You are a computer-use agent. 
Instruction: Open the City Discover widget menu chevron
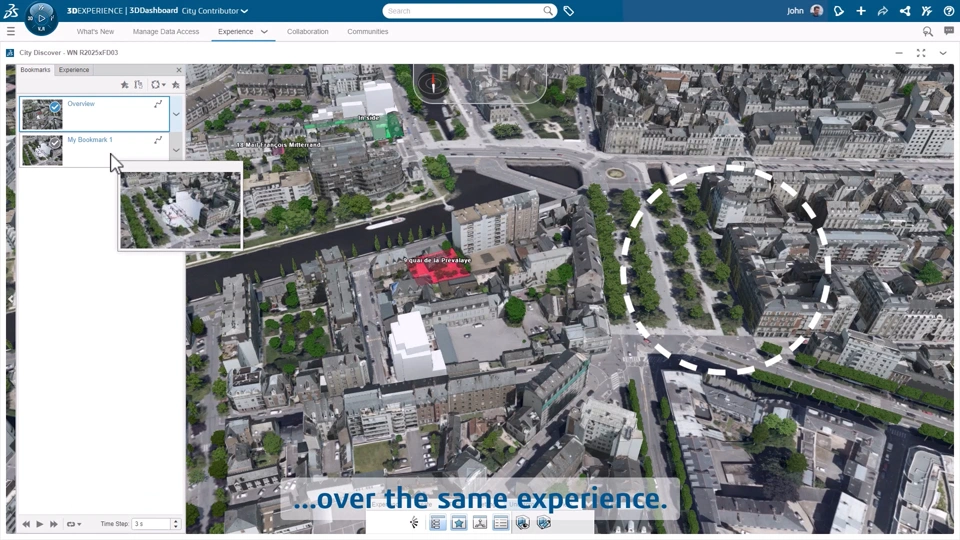943,53
